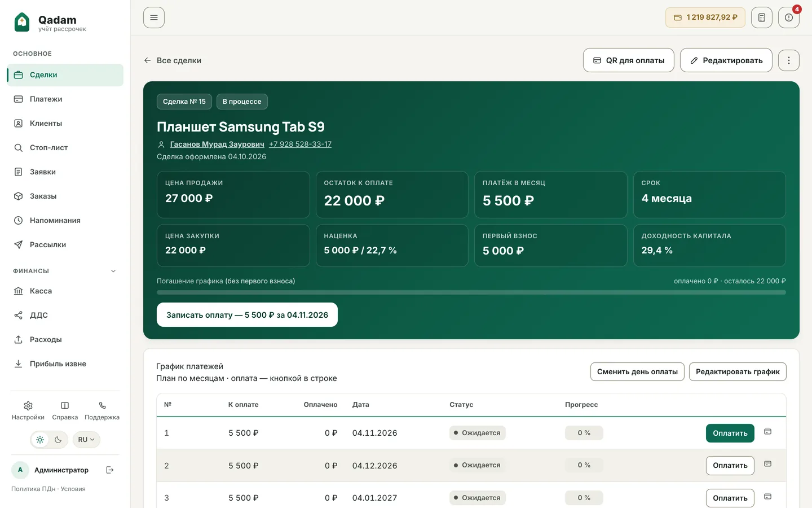Open Сделки in sidebar
Viewport: 812px width, 508px height.
click(x=65, y=75)
